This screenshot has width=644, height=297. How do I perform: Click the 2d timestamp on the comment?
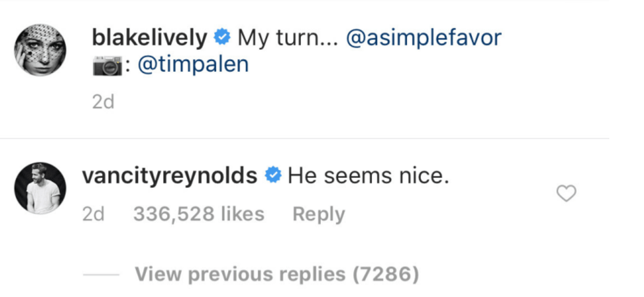pos(94,214)
